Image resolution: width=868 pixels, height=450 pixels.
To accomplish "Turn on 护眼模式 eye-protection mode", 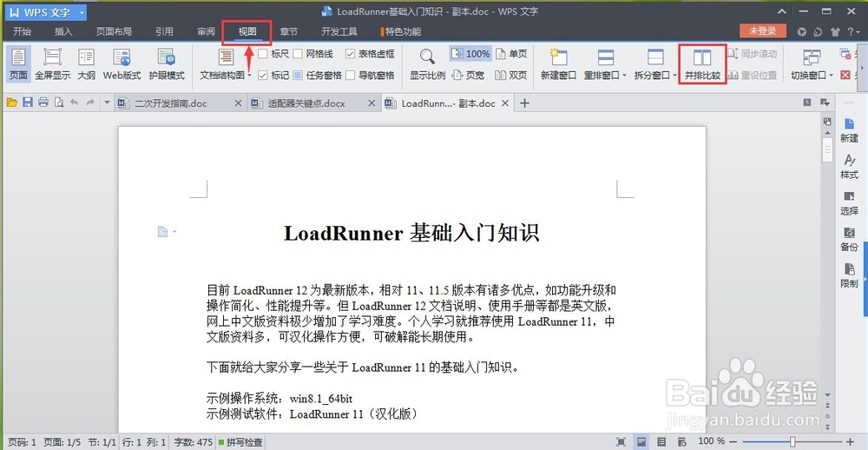I will [x=167, y=63].
